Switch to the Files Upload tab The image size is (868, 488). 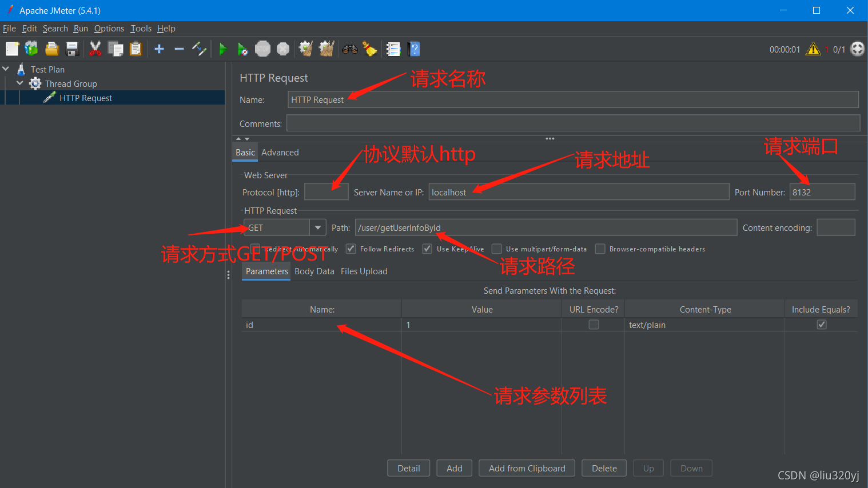point(364,271)
